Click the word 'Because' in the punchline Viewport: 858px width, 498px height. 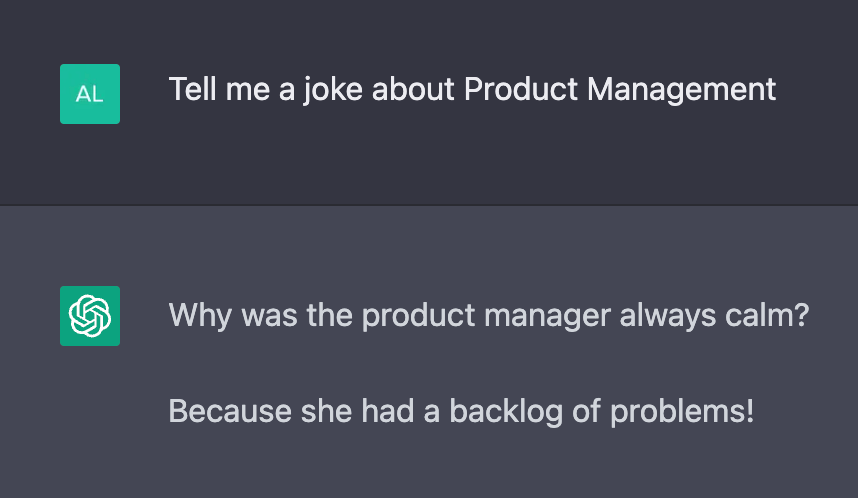pos(230,411)
